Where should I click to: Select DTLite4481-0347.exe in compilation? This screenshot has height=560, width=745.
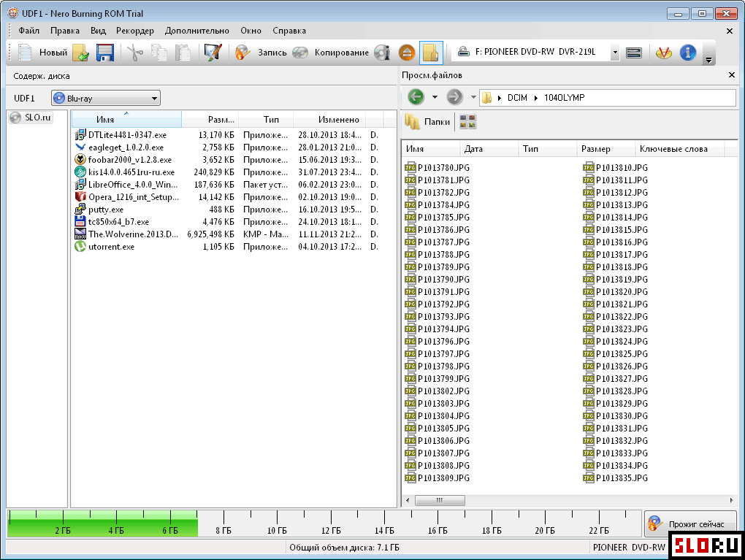(127, 135)
